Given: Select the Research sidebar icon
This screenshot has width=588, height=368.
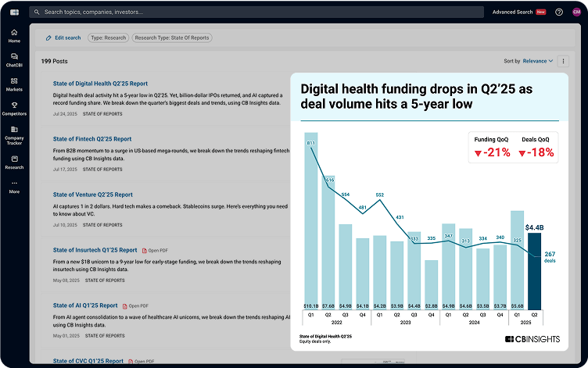Looking at the screenshot, I should coord(14,162).
